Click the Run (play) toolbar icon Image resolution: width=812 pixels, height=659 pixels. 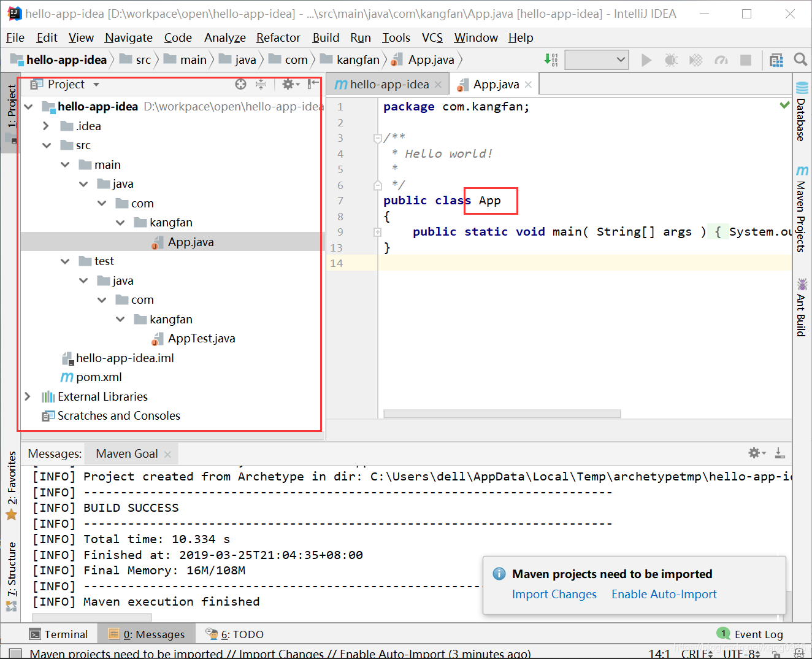[x=646, y=60]
